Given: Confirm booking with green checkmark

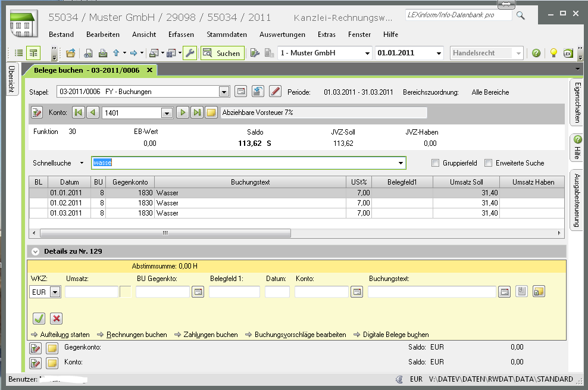Looking at the screenshot, I should (x=39, y=319).
